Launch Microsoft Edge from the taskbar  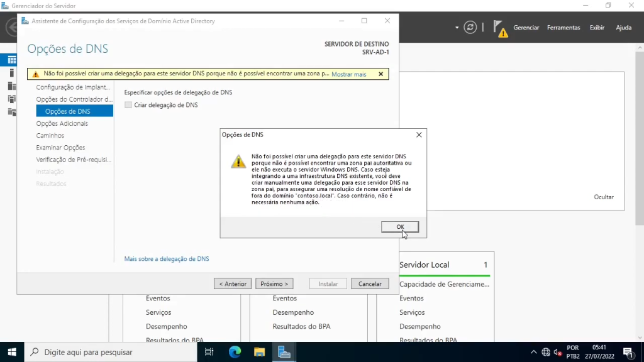tap(235, 352)
